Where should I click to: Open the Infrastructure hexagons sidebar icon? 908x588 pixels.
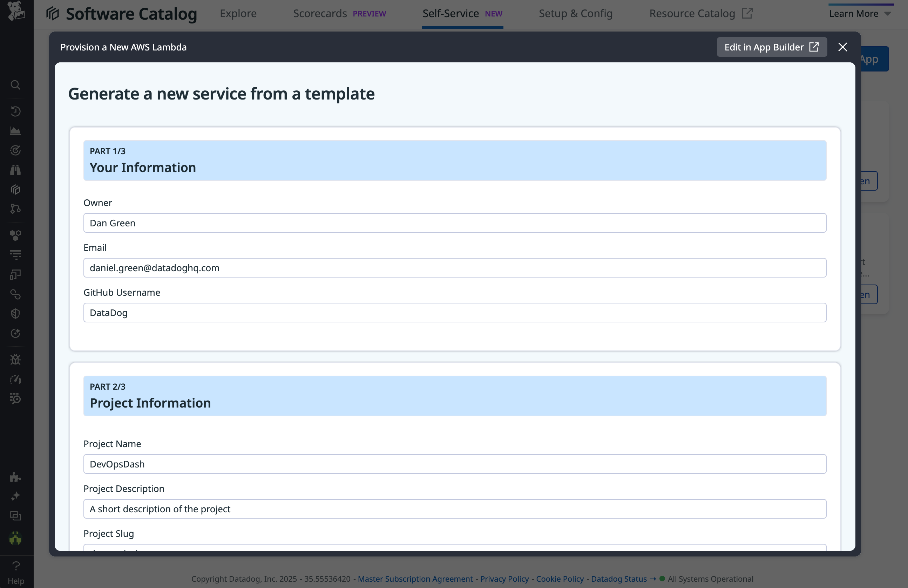[x=15, y=235]
